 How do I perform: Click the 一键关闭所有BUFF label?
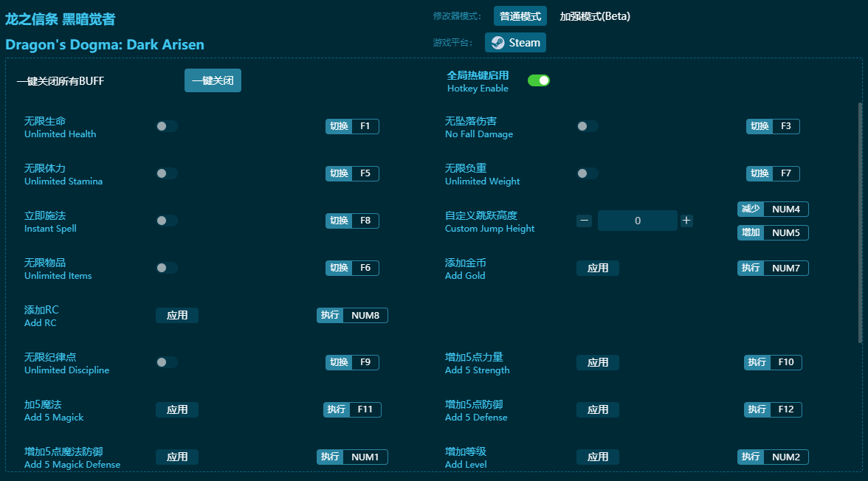pyautogui.click(x=61, y=81)
